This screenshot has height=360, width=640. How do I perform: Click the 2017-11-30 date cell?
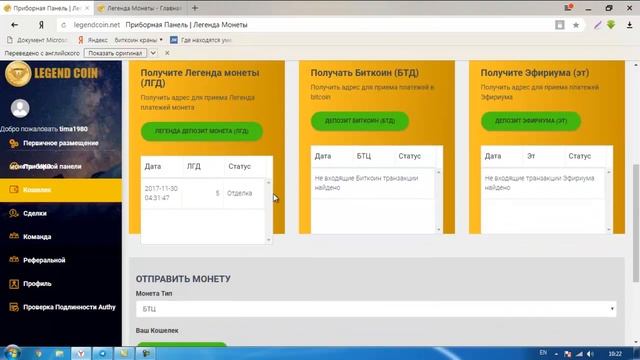pos(161,193)
